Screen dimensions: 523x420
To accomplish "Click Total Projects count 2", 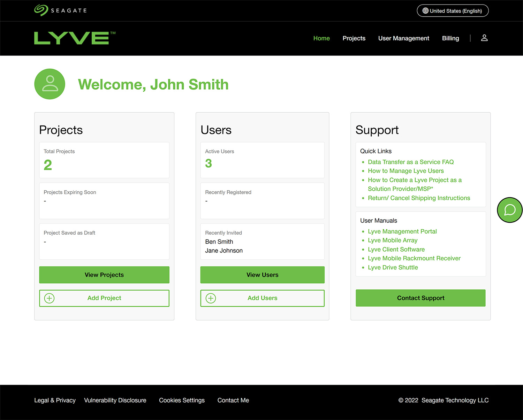I will pyautogui.click(x=48, y=165).
